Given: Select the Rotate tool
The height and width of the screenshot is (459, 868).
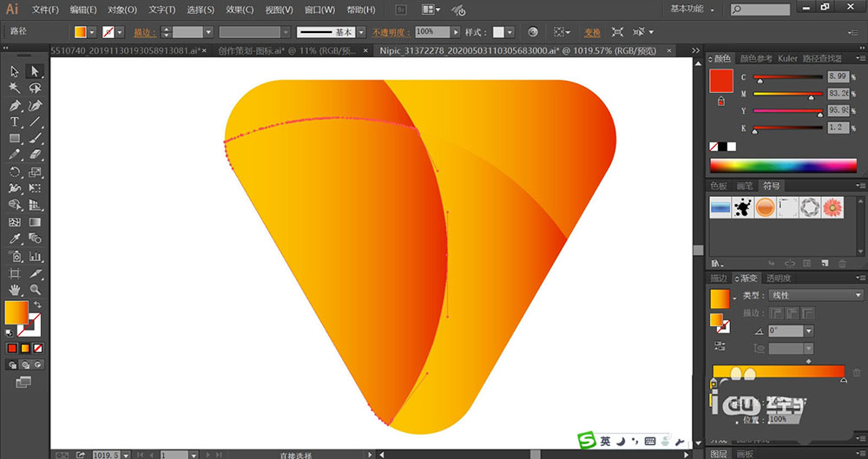Looking at the screenshot, I should (x=15, y=172).
